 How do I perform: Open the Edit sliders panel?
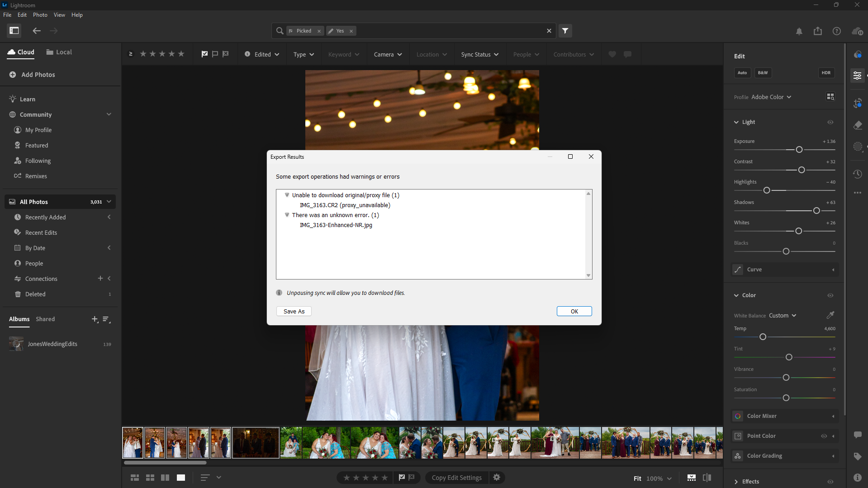858,76
